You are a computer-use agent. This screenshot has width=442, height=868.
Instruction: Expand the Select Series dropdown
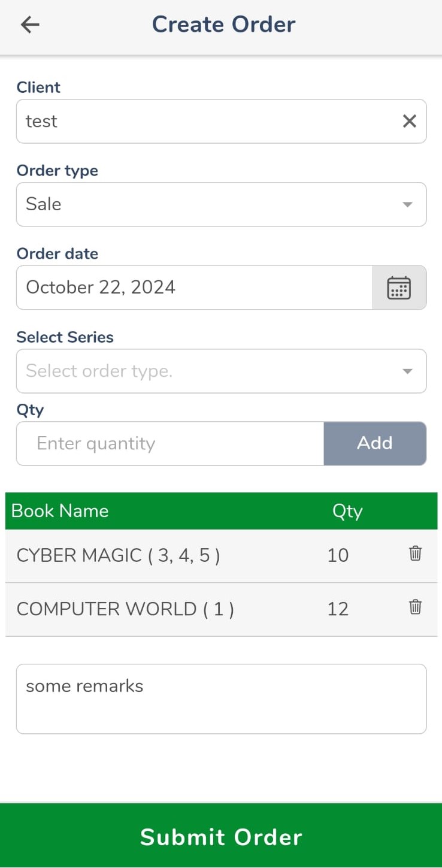pyautogui.click(x=222, y=371)
